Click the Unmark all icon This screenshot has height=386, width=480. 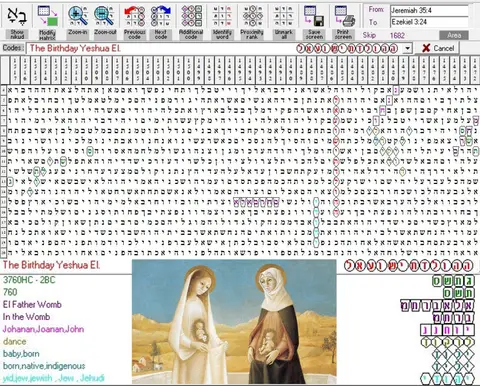pos(284,16)
